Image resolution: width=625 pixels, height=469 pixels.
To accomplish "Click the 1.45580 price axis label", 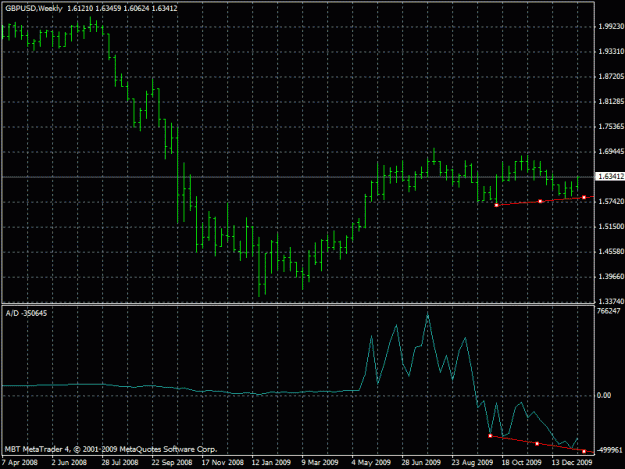I will point(610,251).
